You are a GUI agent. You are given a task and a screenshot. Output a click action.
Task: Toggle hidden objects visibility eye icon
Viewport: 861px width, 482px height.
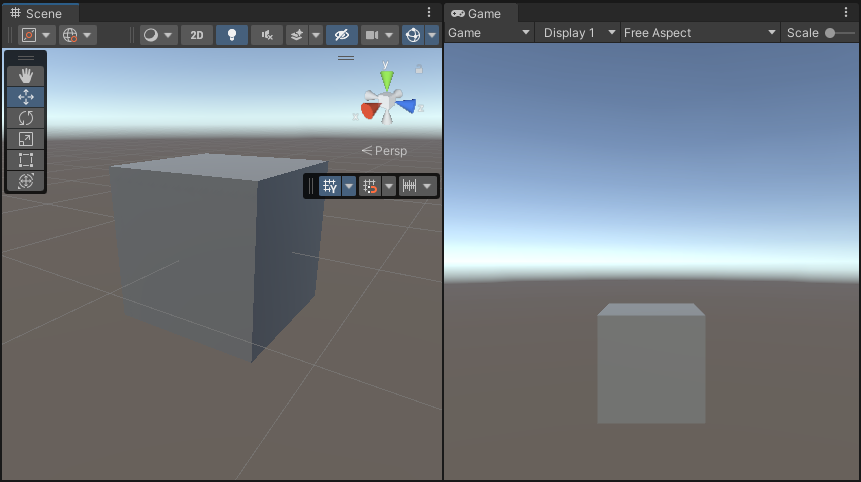click(x=341, y=35)
